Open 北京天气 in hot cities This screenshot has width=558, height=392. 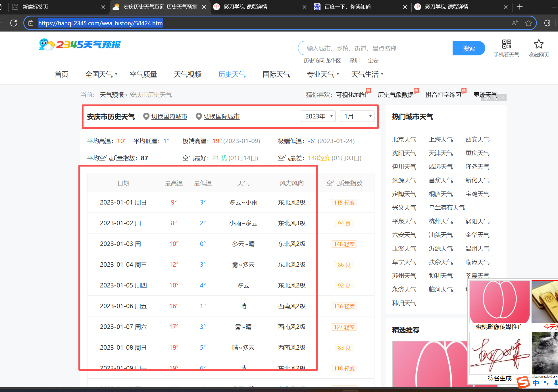point(404,139)
